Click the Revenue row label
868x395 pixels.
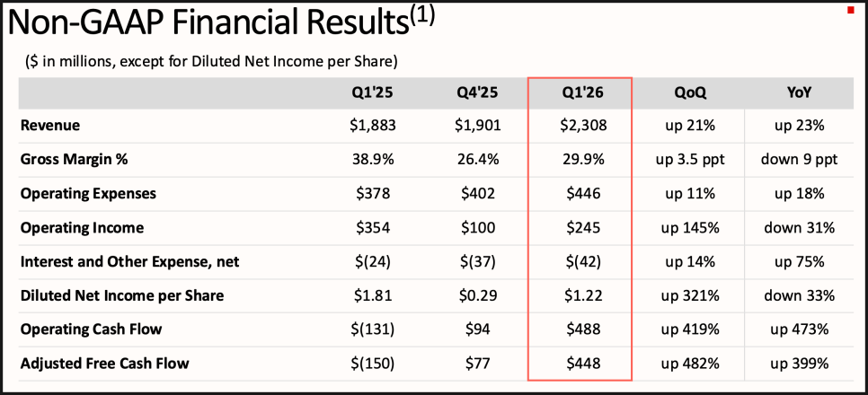click(50, 126)
